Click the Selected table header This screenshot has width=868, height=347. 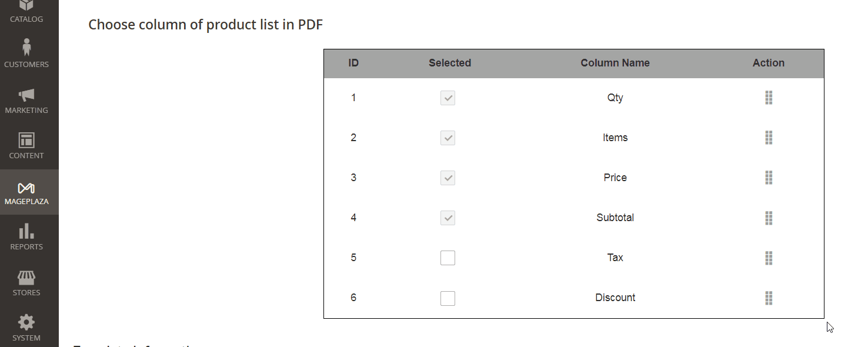450,63
